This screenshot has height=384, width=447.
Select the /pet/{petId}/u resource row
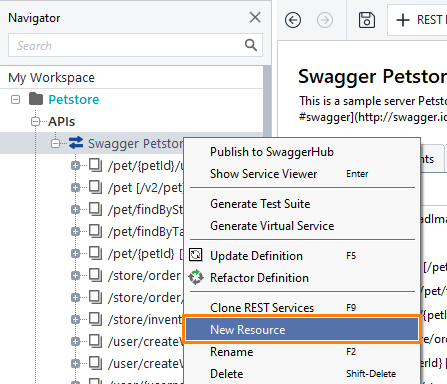(145, 166)
